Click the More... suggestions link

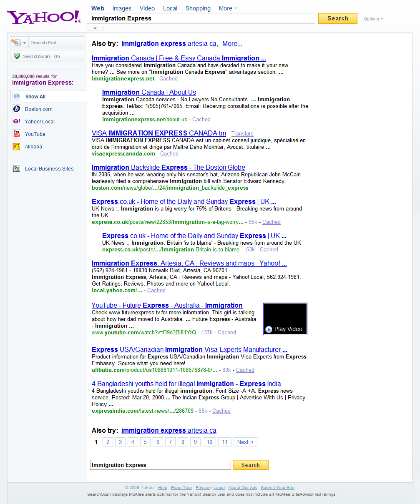point(232,44)
